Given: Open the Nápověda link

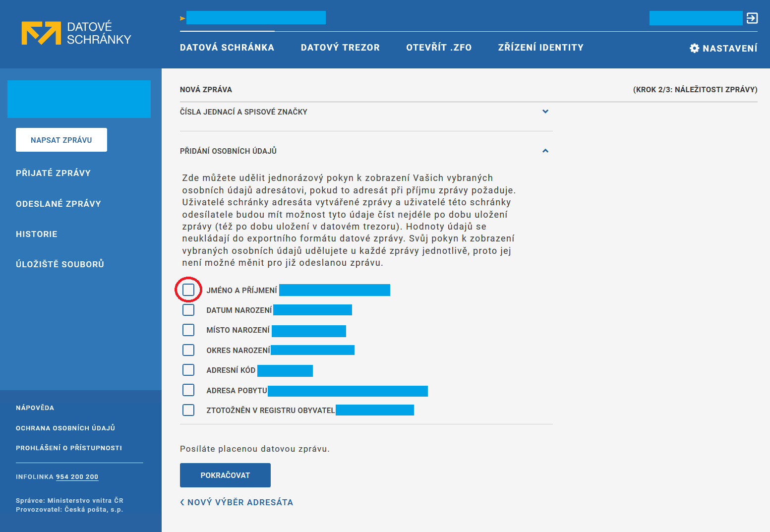Looking at the screenshot, I should (35, 408).
